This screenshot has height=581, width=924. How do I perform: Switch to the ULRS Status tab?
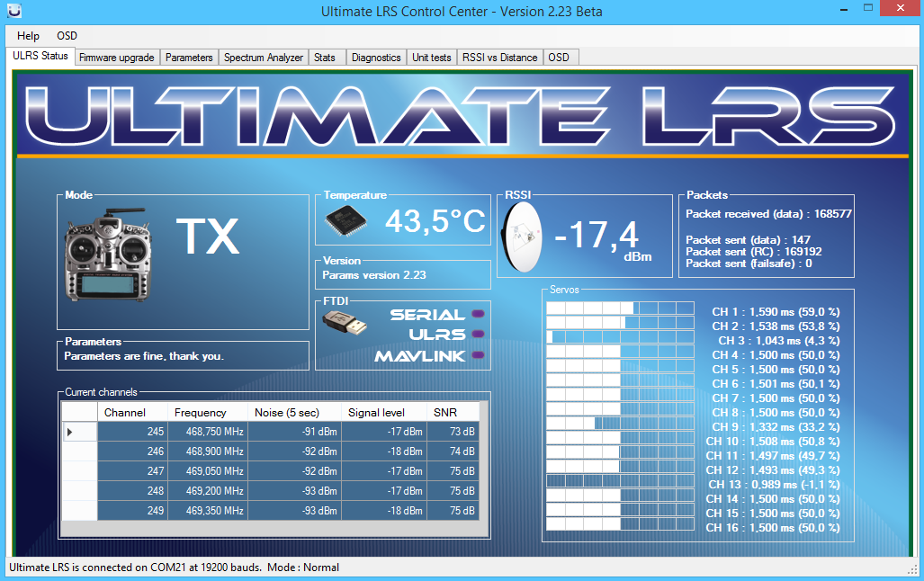(x=40, y=56)
